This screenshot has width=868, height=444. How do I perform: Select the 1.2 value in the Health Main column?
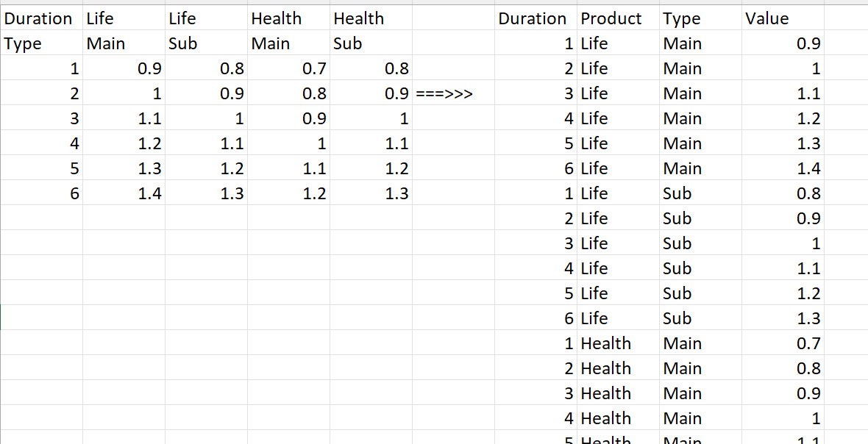click(x=315, y=194)
